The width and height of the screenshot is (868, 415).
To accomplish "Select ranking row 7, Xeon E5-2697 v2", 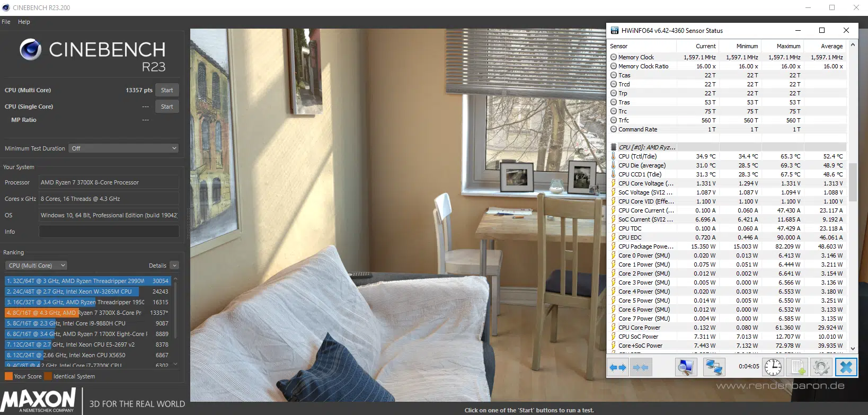I will click(87, 345).
